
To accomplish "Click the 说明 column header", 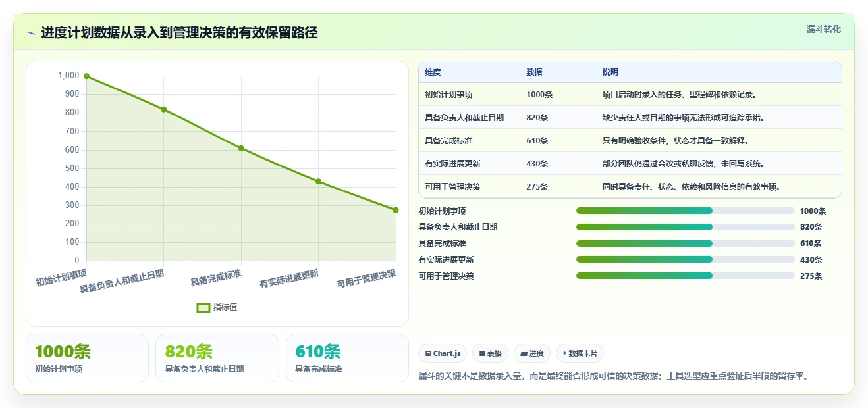I will pos(610,72).
